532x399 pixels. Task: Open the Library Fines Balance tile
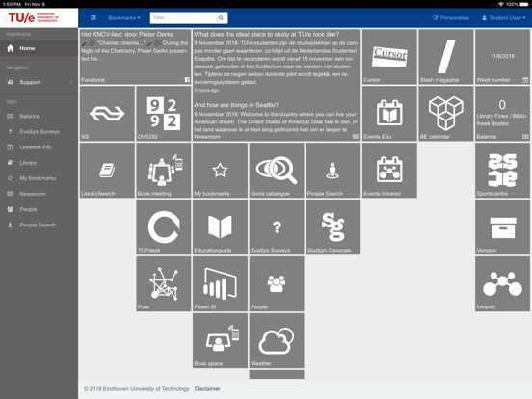(x=502, y=114)
